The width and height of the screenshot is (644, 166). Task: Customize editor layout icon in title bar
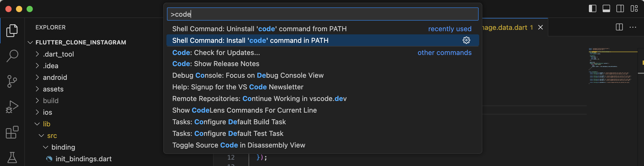[634, 9]
